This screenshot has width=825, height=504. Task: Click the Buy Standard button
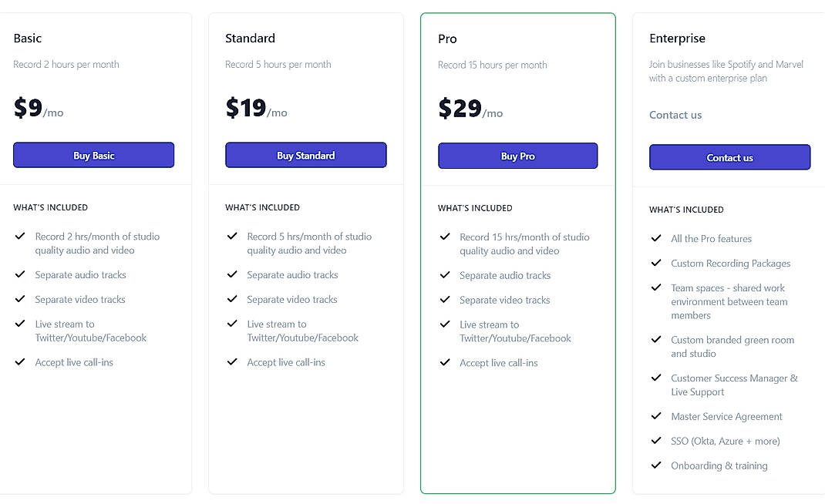coord(305,155)
